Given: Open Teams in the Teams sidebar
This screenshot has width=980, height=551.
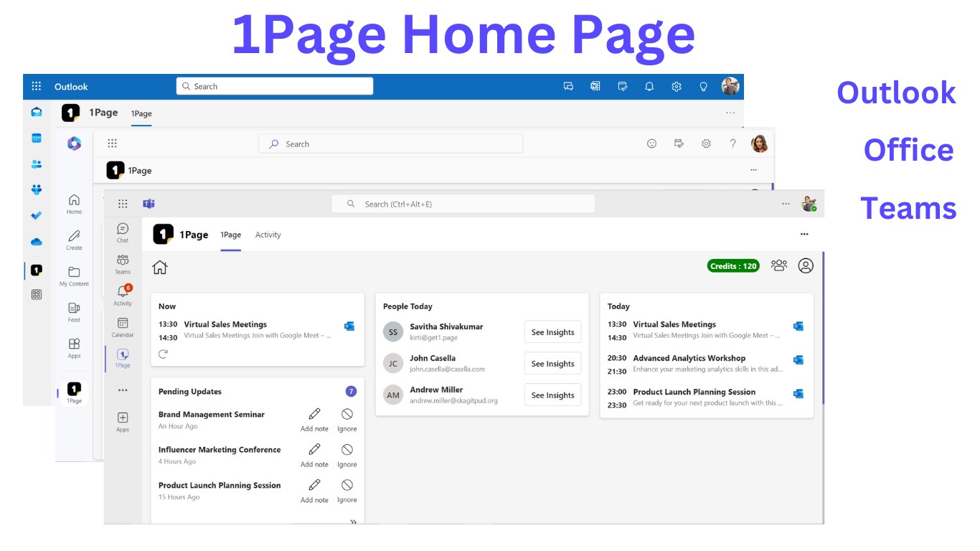Looking at the screenshot, I should pyautogui.click(x=123, y=264).
